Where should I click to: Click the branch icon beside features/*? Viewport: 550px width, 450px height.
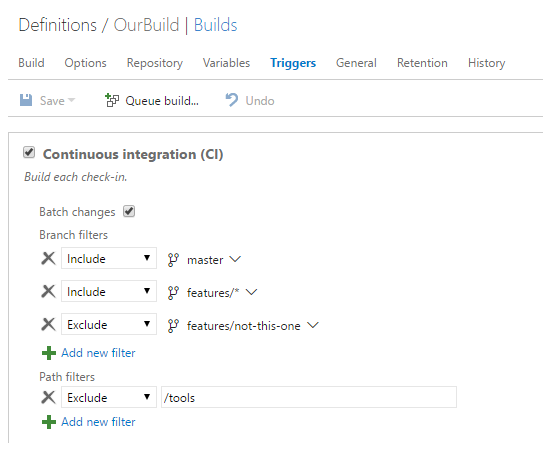[x=173, y=293]
